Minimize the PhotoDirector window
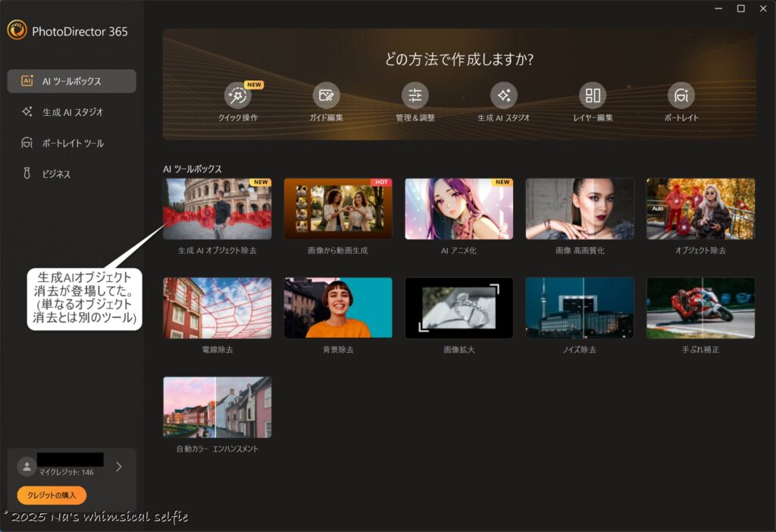 point(718,8)
